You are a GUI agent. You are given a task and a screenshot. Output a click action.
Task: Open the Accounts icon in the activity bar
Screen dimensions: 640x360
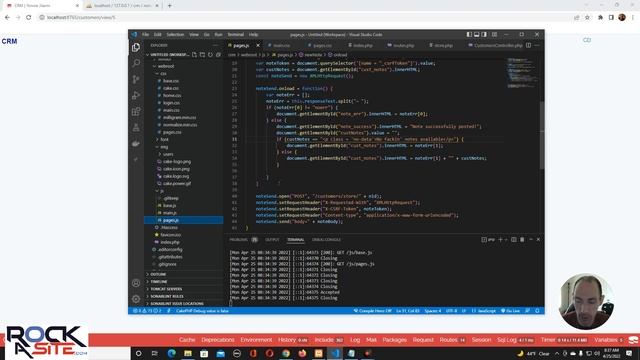136,283
